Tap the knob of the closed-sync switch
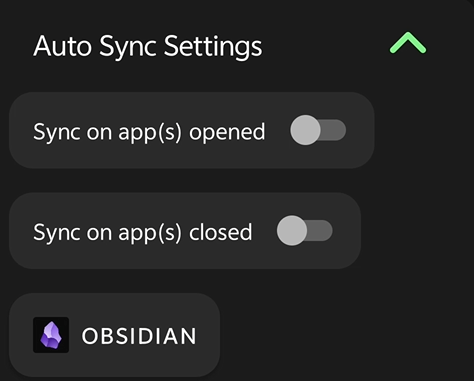This screenshot has height=381, width=474. coord(292,230)
